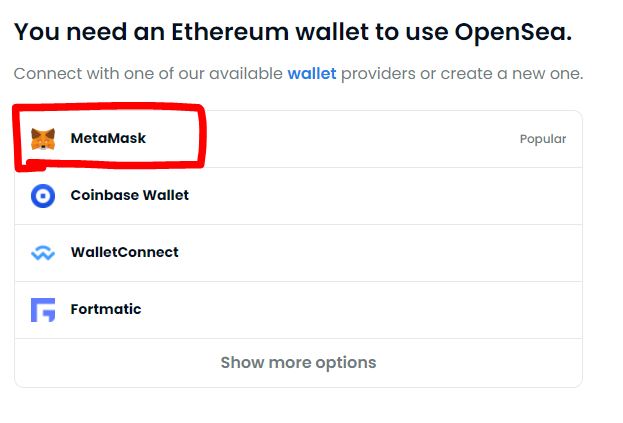This screenshot has width=623, height=423.
Task: Select the Fortmatic label
Action: [x=106, y=310]
